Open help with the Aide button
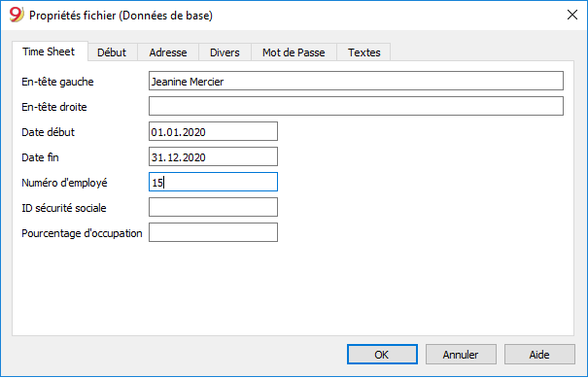Screen dimensions: 588x378 539,355
